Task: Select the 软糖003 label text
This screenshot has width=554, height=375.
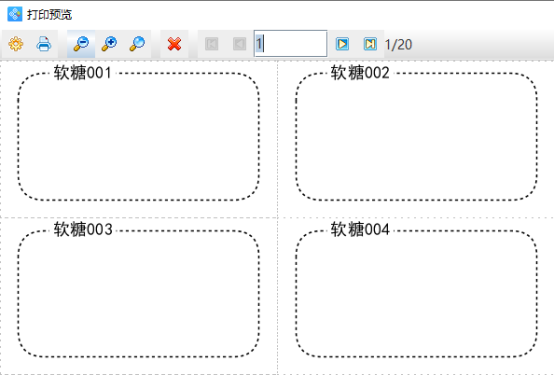Action: [83, 229]
